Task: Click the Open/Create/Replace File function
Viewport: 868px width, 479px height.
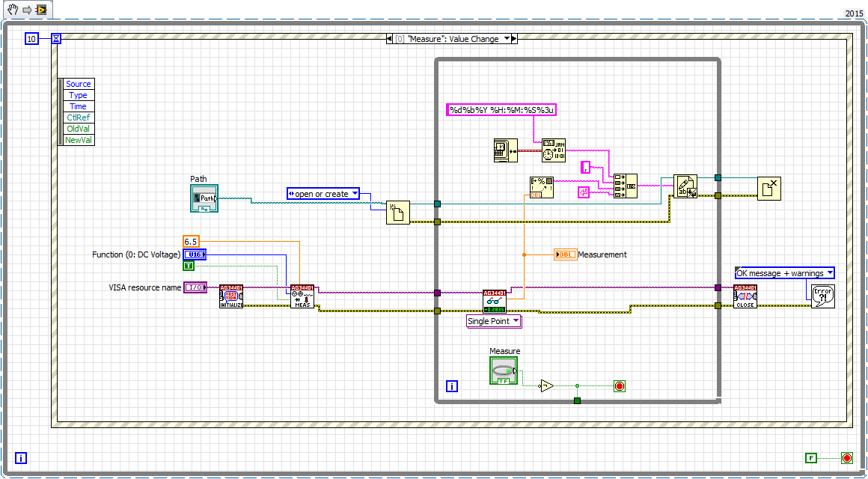Action: click(x=398, y=212)
